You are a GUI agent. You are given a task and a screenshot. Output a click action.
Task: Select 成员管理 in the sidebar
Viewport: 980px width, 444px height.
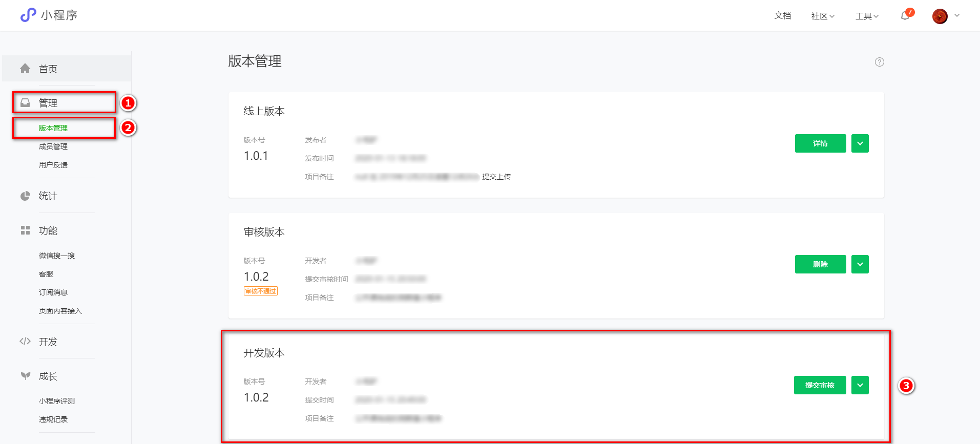click(x=53, y=146)
